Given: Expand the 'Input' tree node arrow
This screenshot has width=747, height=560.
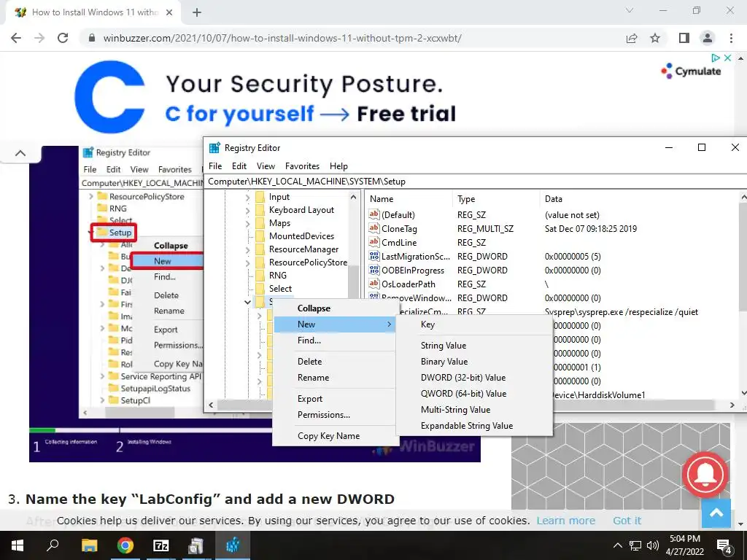Looking at the screenshot, I should pyautogui.click(x=247, y=197).
